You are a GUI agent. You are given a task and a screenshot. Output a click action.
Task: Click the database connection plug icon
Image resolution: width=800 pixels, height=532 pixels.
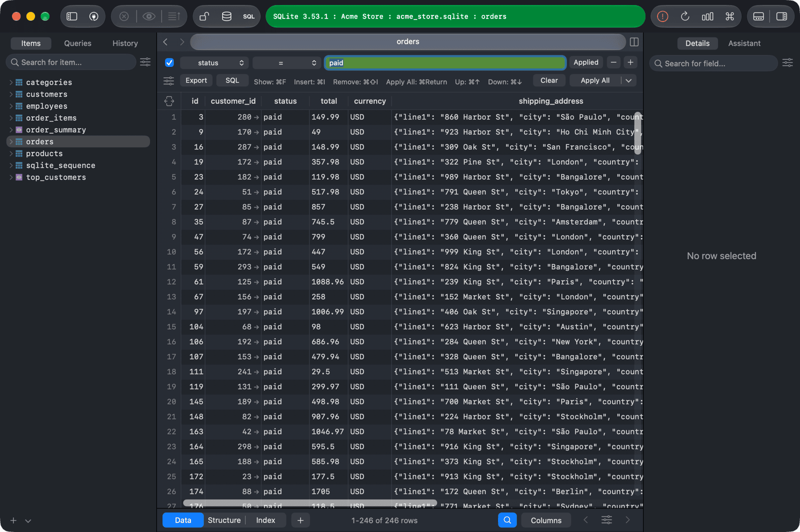pyautogui.click(x=93, y=16)
